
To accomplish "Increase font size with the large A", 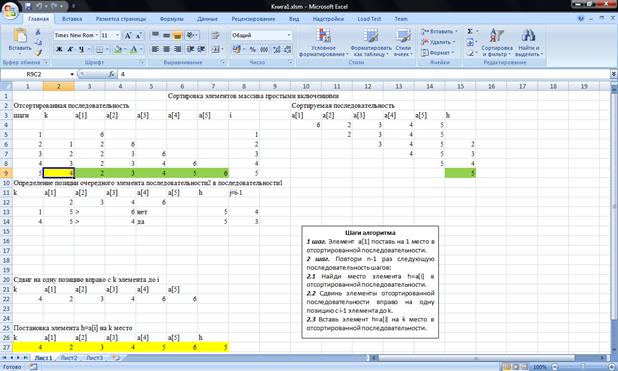I will pos(128,35).
